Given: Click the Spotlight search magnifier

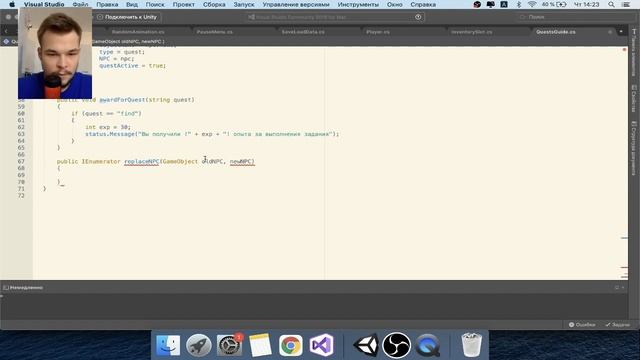Looking at the screenshot, I should 611,4.
